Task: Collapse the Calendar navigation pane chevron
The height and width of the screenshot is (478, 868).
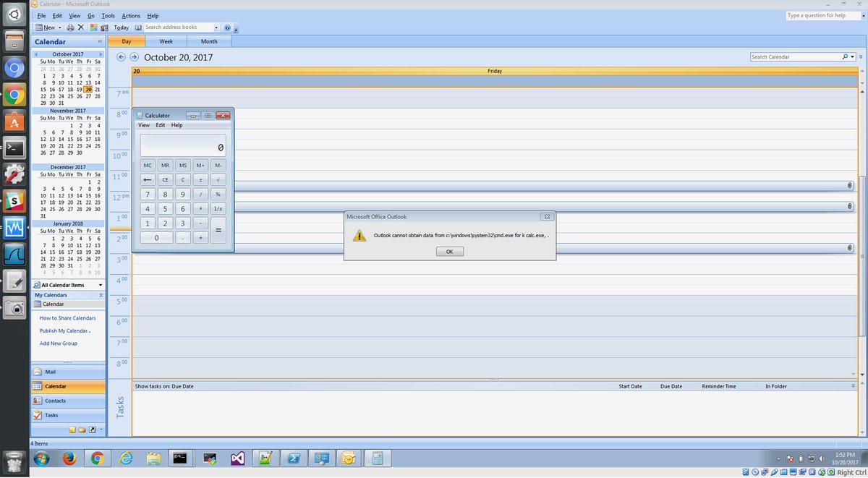Action: [x=101, y=42]
